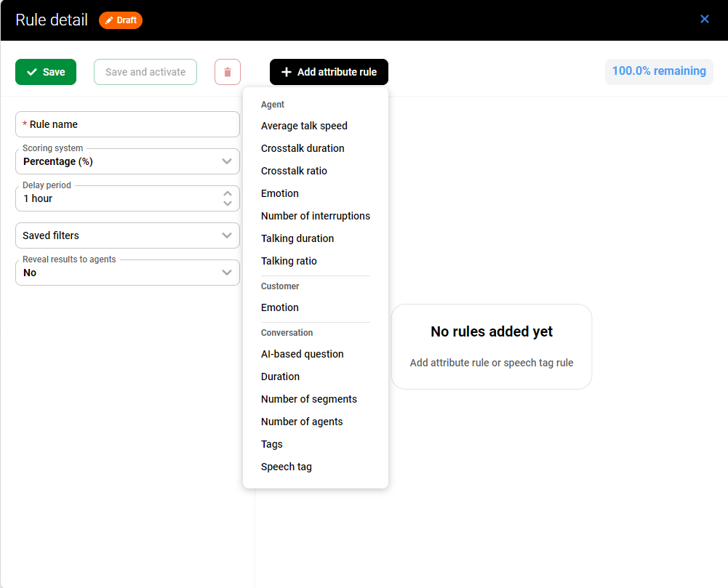728x588 pixels.
Task: Click the red trash delete icon
Action: point(228,72)
